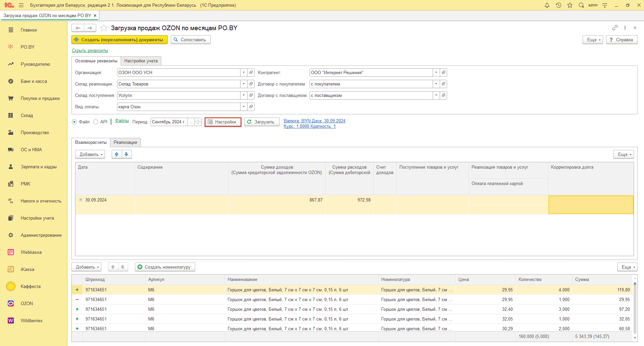
Task: Go forward with the right arrow button
Action: [x=90, y=28]
